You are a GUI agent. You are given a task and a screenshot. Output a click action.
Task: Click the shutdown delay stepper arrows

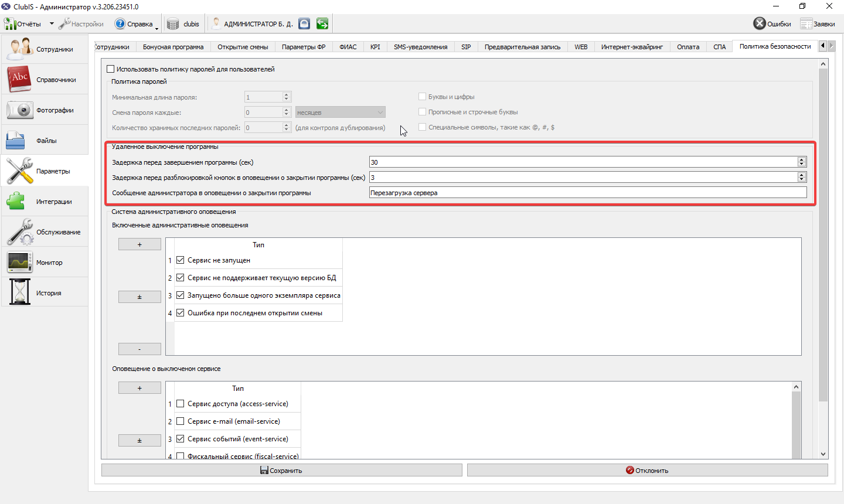coord(802,162)
